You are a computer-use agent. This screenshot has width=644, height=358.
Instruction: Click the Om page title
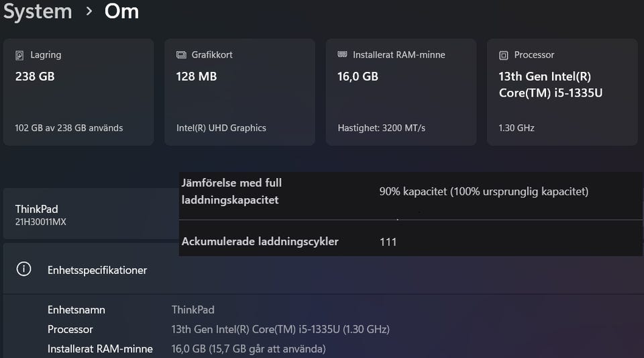[121, 11]
